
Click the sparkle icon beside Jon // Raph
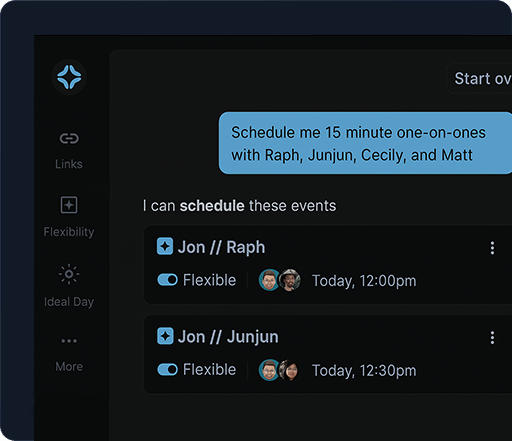(x=165, y=246)
